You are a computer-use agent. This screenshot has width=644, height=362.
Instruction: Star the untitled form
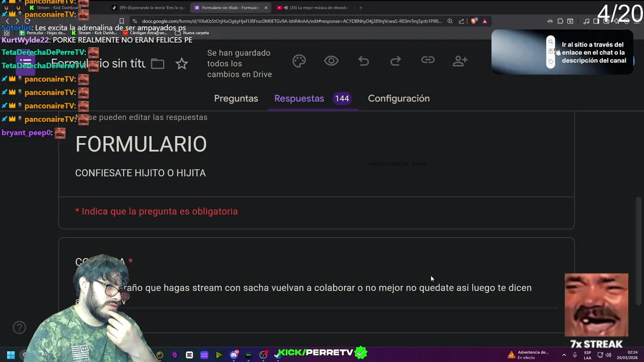point(182,64)
